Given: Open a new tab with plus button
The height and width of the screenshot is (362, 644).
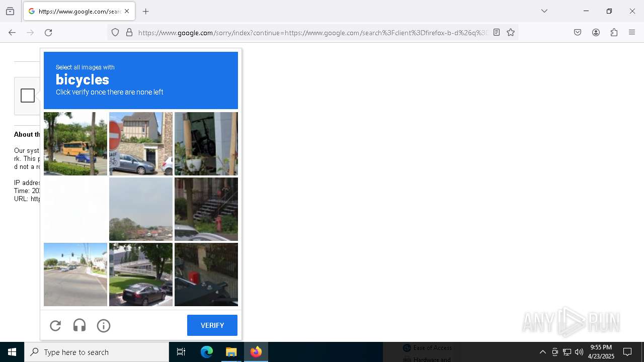Looking at the screenshot, I should tap(146, 11).
